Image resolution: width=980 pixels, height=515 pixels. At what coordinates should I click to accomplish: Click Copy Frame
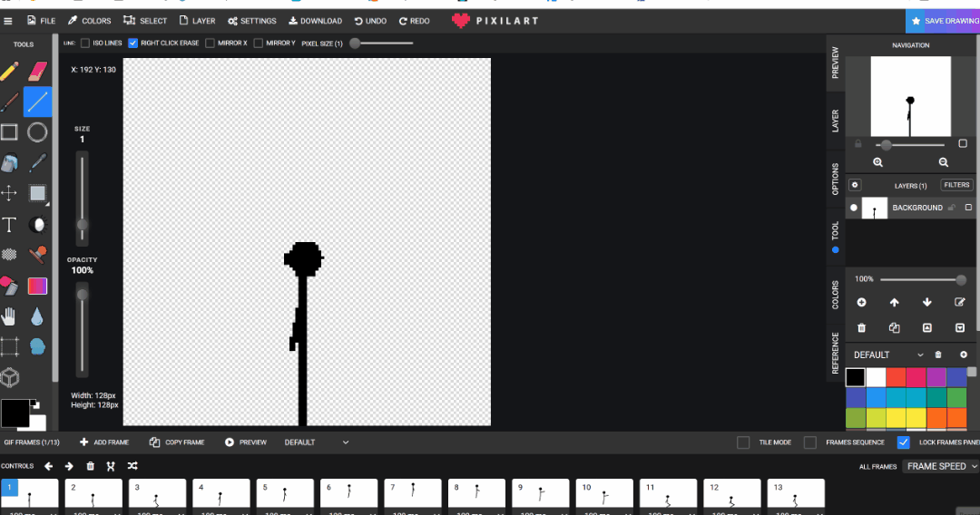coord(177,442)
